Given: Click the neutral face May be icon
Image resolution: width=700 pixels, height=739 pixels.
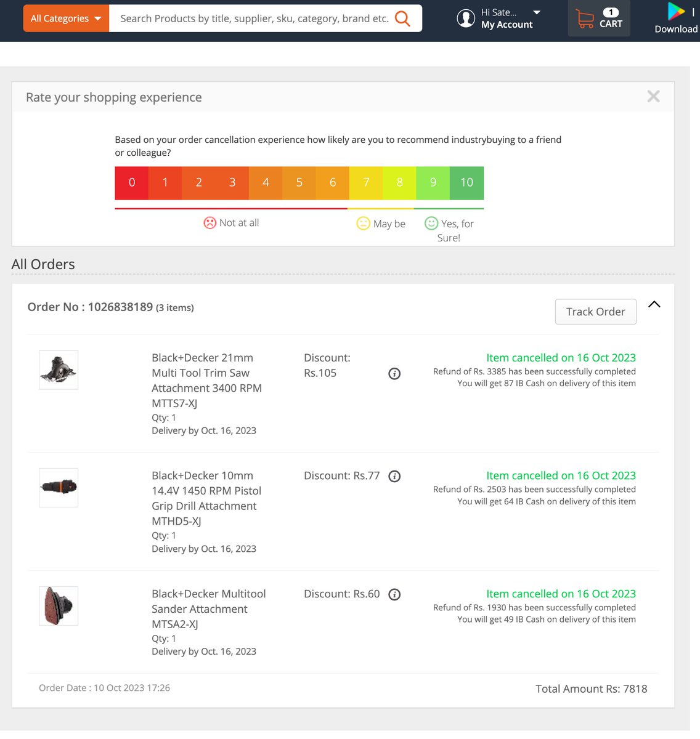Looking at the screenshot, I should (x=364, y=224).
